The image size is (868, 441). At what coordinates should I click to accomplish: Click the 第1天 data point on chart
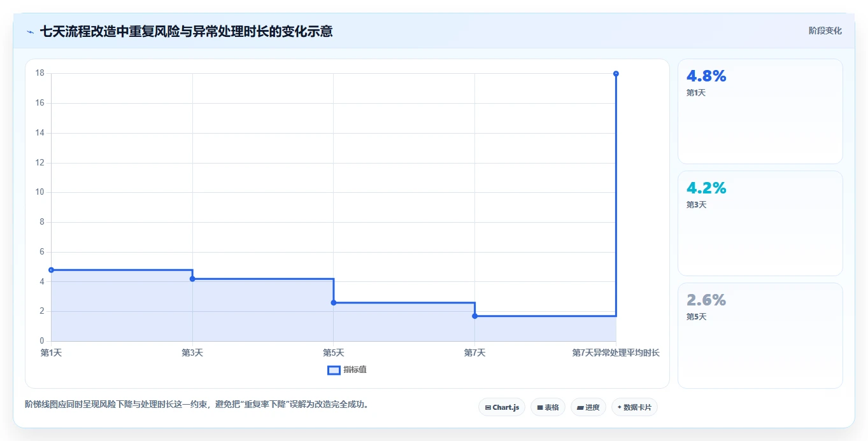pyautogui.click(x=51, y=270)
